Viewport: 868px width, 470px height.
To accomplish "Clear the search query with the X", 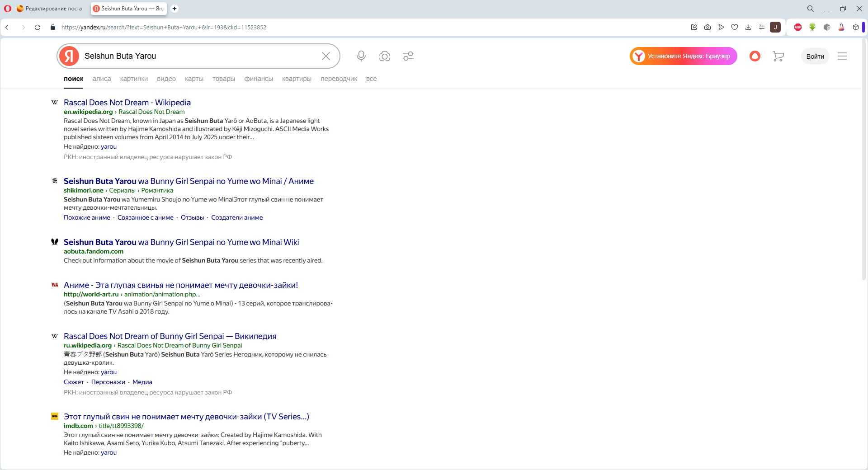I will coord(325,56).
